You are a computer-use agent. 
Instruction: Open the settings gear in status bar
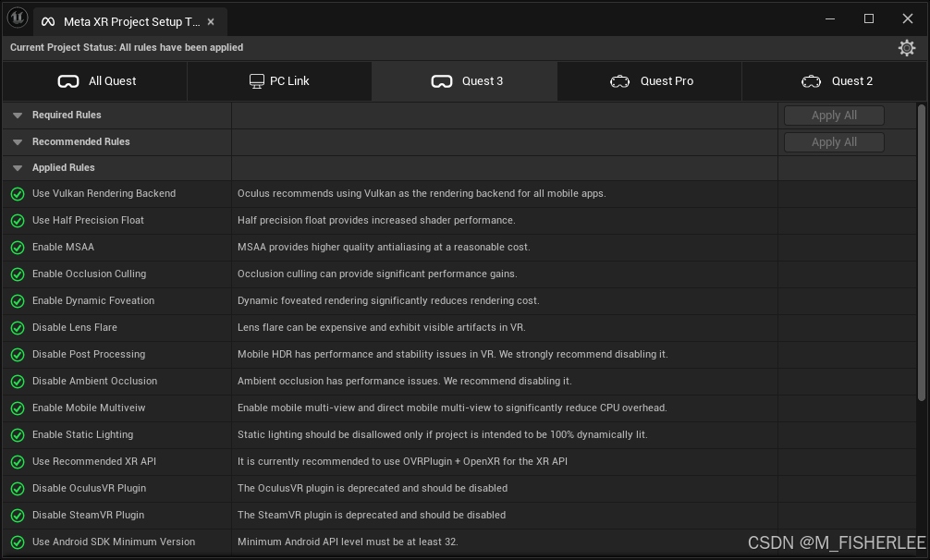click(906, 47)
